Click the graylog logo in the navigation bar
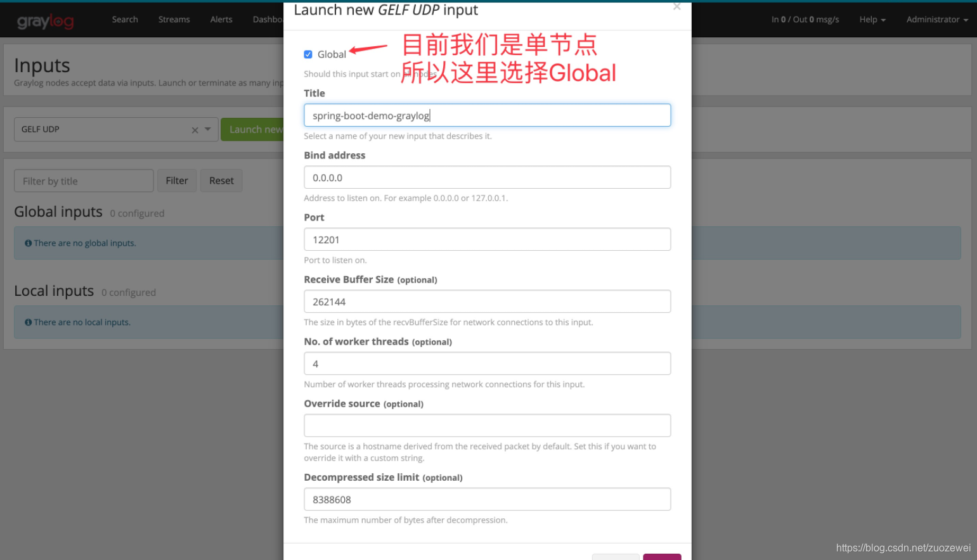977x560 pixels. [x=45, y=20]
